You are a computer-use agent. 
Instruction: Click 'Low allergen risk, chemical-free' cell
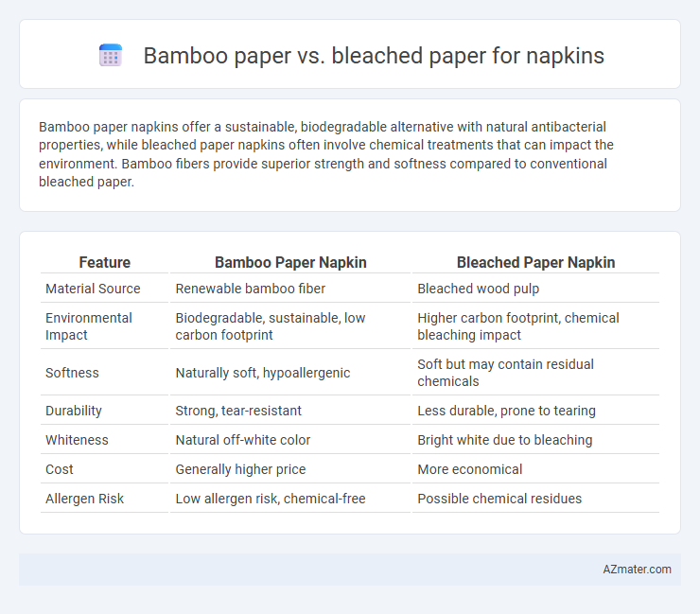coord(271,499)
